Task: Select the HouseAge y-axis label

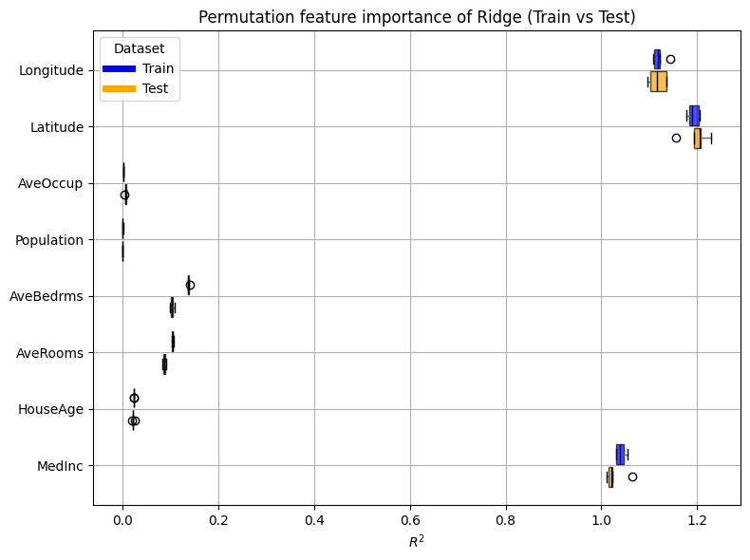Action: click(49, 409)
